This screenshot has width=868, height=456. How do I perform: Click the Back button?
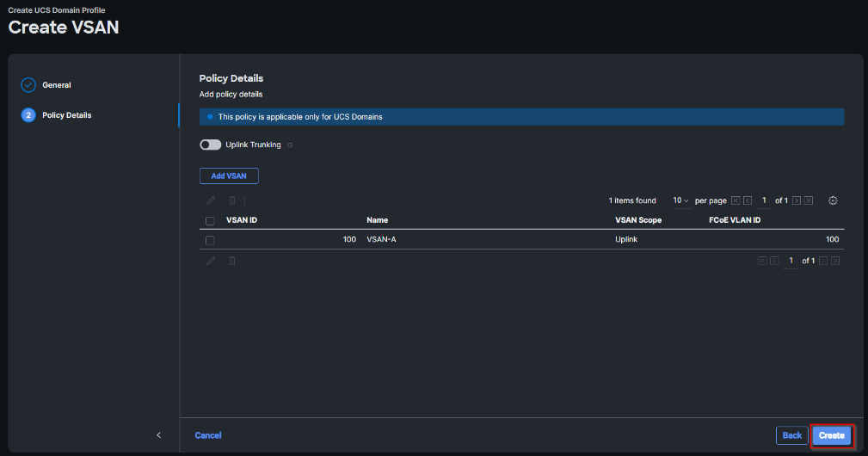pyautogui.click(x=791, y=435)
